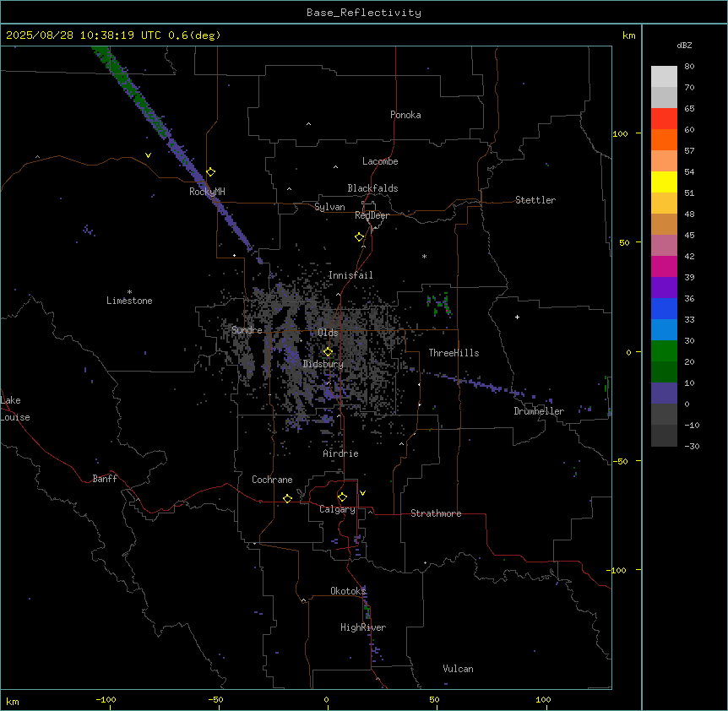Select the white 80 dBZ legend swatch

coord(664,77)
